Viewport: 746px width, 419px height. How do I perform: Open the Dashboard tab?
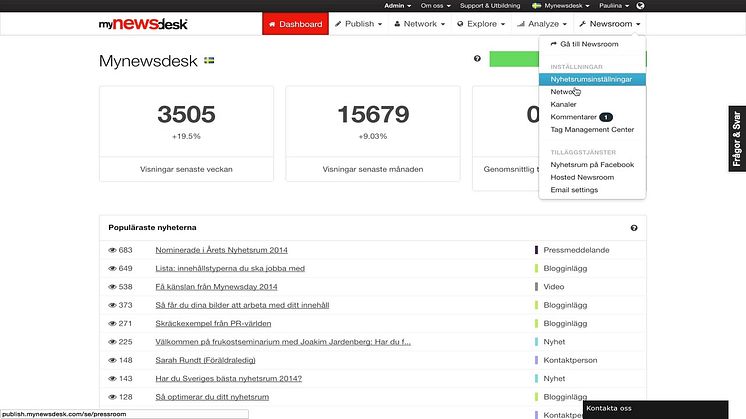click(295, 24)
